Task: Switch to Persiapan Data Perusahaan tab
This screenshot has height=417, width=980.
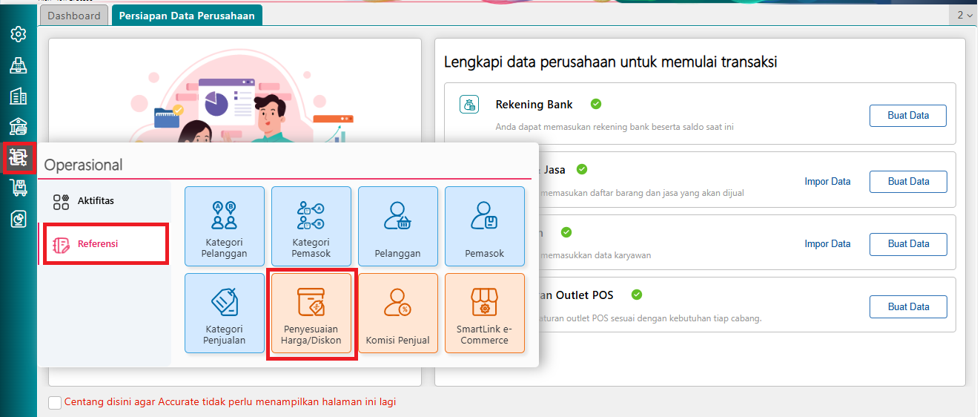Action: pyautogui.click(x=187, y=16)
